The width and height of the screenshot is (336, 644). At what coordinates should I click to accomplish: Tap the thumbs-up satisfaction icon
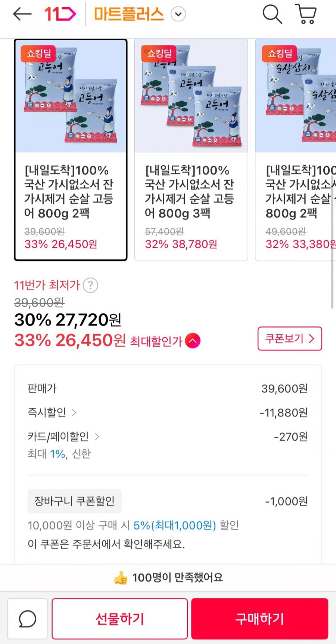tap(121, 578)
